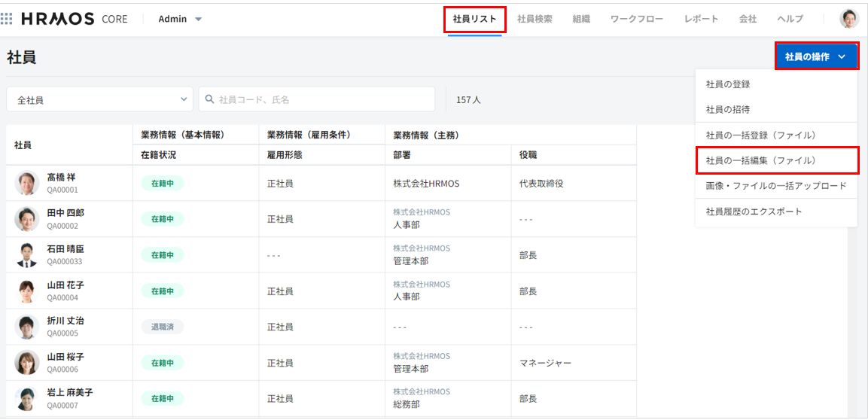Collapse the 社員の操作 dropdown button
This screenshot has height=420, width=868.
[816, 56]
